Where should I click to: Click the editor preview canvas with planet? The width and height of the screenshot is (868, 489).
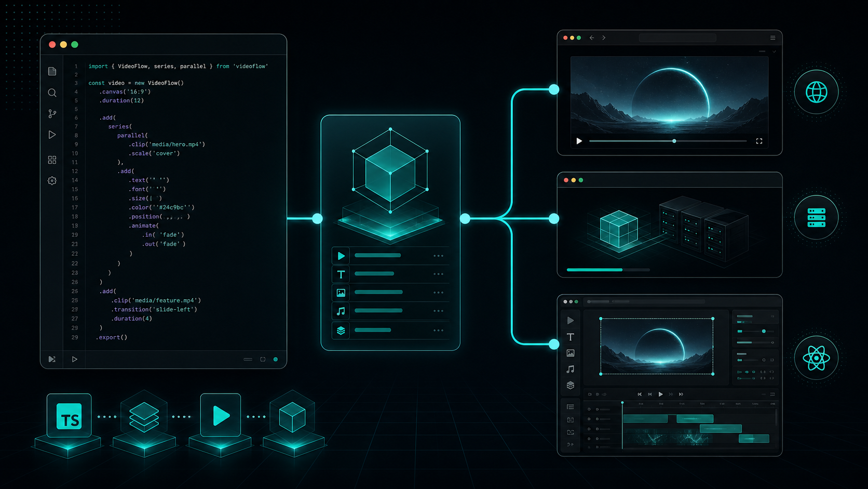tap(657, 346)
